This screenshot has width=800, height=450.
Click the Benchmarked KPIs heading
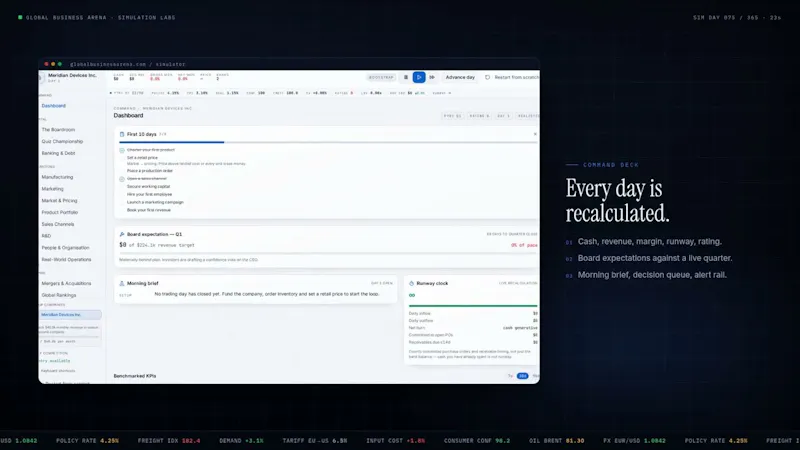click(x=135, y=376)
